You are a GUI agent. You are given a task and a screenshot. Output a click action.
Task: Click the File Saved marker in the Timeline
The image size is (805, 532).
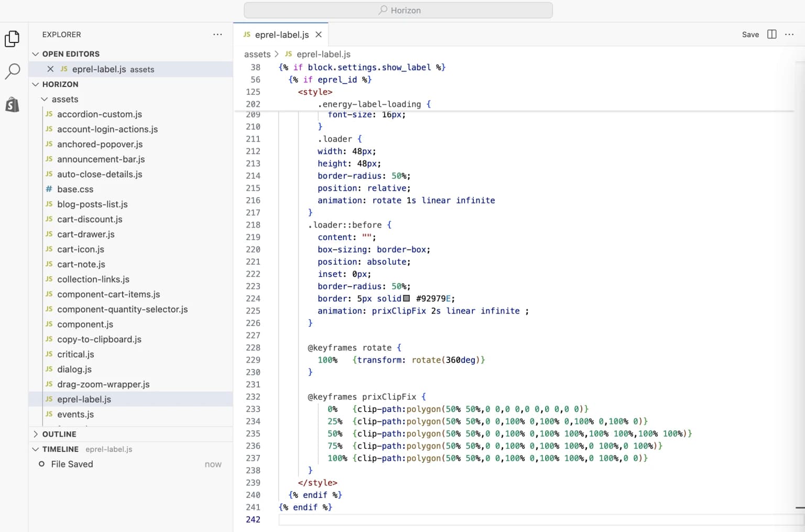[72, 464]
